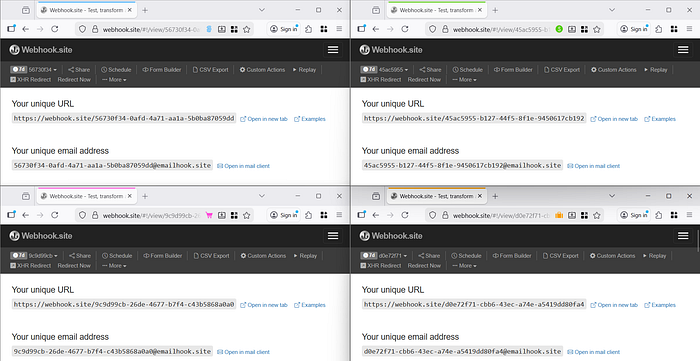700x361 pixels.
Task: Open More dropdown in the 45ac5955 window
Action: coord(464,79)
